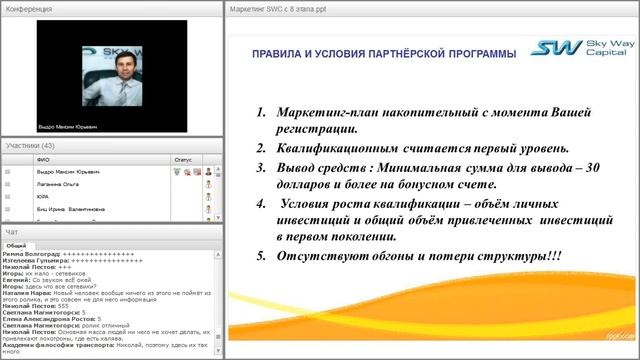Tick the checkbox next to ЮРА
This screenshot has width=640, height=360.
point(7,197)
